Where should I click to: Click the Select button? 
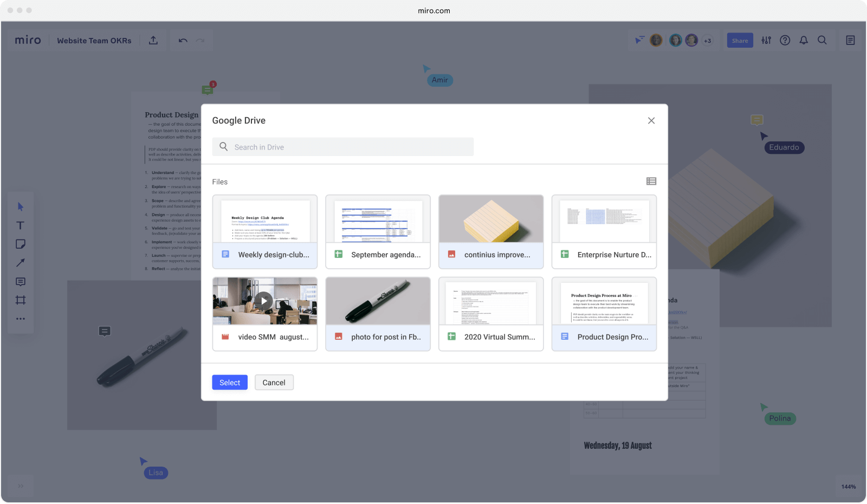coord(230,383)
